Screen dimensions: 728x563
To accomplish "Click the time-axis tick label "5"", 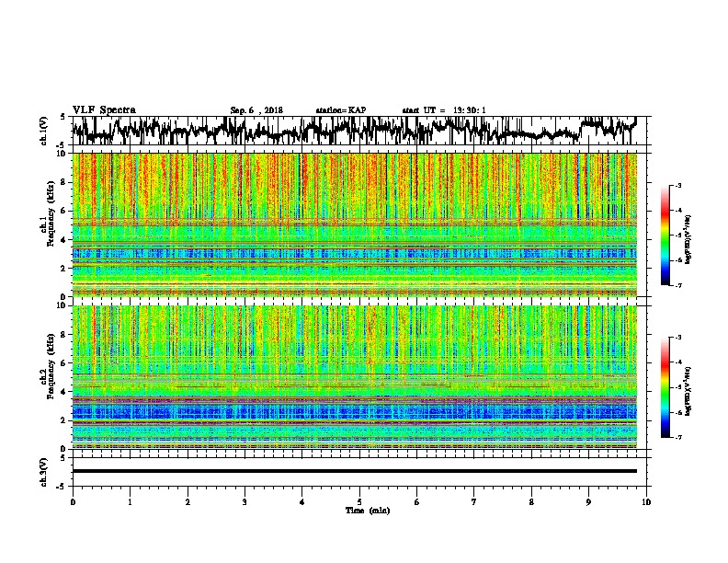I will pos(359,502).
